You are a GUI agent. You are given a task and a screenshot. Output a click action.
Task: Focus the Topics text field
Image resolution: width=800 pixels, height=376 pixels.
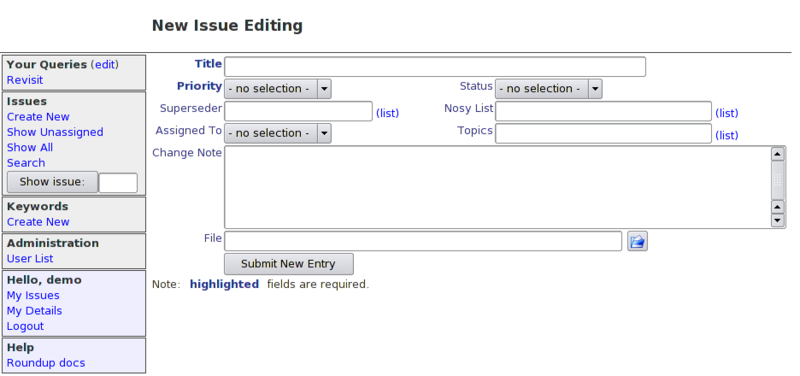[x=603, y=134]
